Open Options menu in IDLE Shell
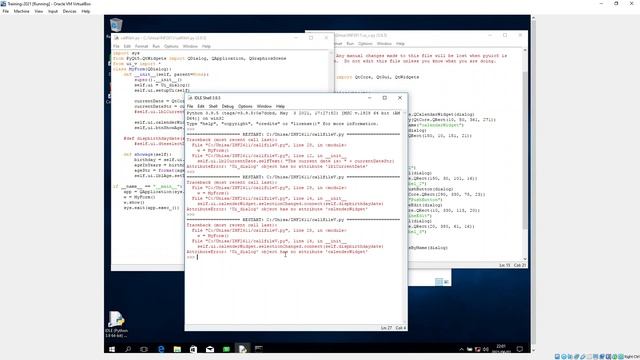Image resolution: width=640 pixels, height=360 pixels. (x=245, y=106)
